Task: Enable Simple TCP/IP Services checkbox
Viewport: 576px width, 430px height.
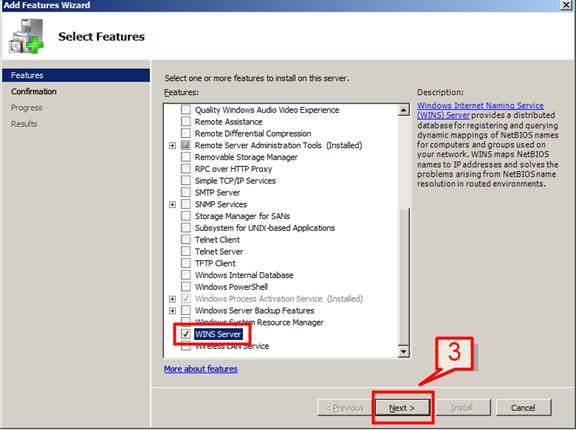Action: 186,180
